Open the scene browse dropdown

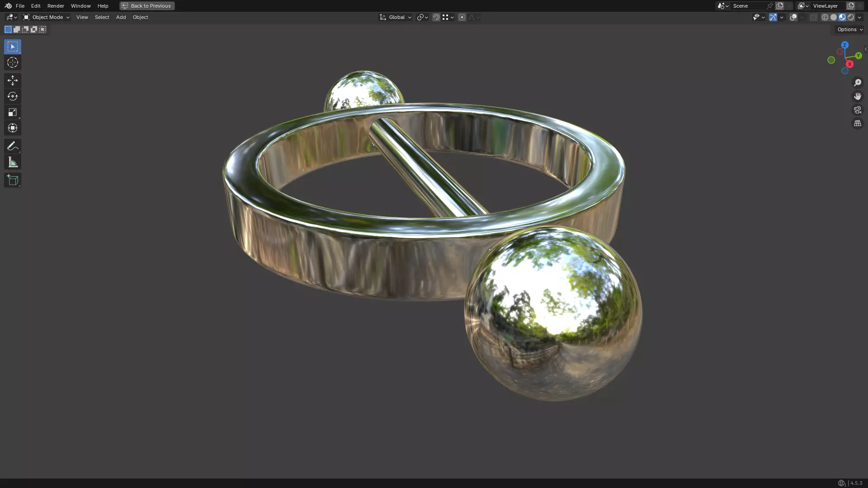click(723, 6)
